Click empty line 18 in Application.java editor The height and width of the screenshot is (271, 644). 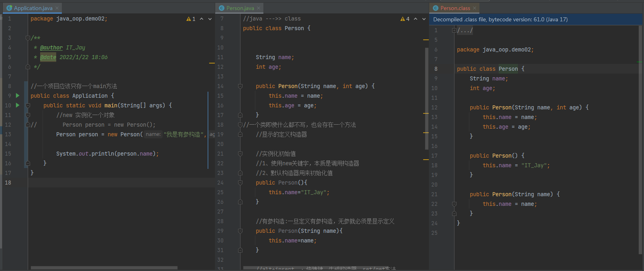point(120,183)
